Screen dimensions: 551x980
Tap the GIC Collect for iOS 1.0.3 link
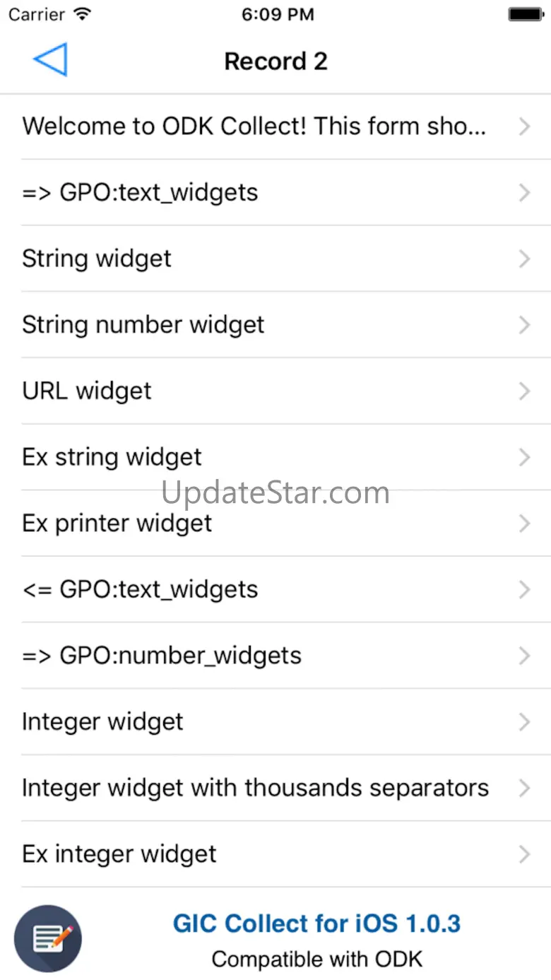(x=316, y=923)
